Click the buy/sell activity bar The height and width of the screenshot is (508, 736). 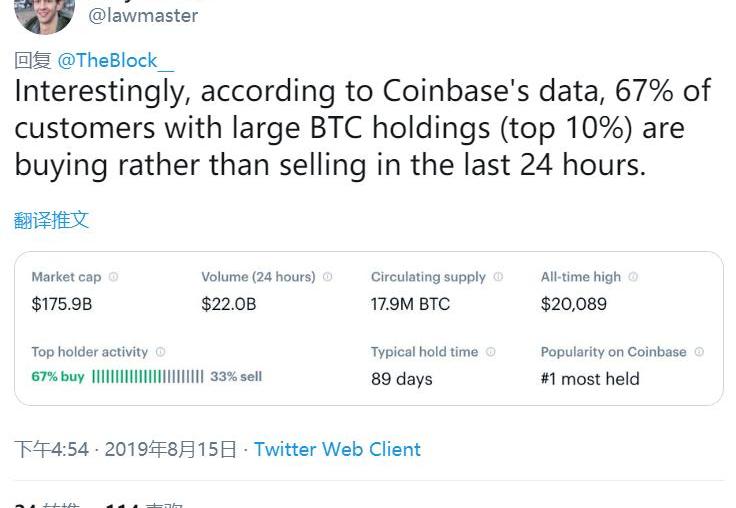[147, 377]
